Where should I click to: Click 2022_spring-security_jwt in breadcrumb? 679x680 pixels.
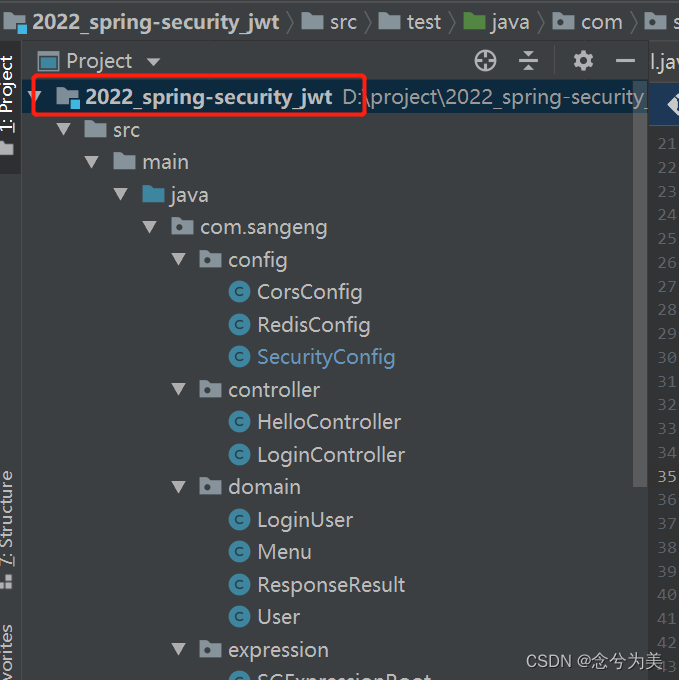pyautogui.click(x=156, y=22)
